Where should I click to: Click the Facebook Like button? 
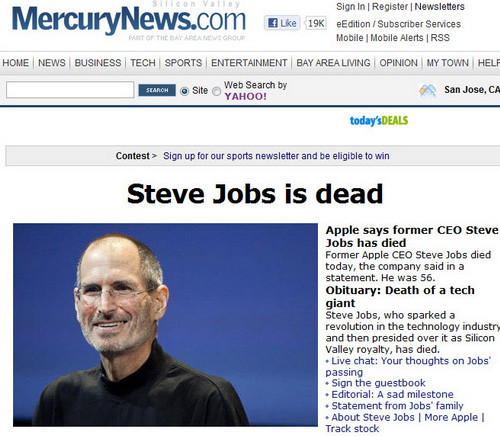click(x=282, y=23)
